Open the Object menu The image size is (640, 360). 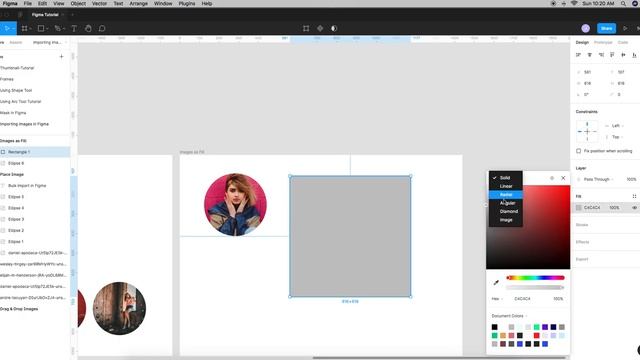point(78,3)
